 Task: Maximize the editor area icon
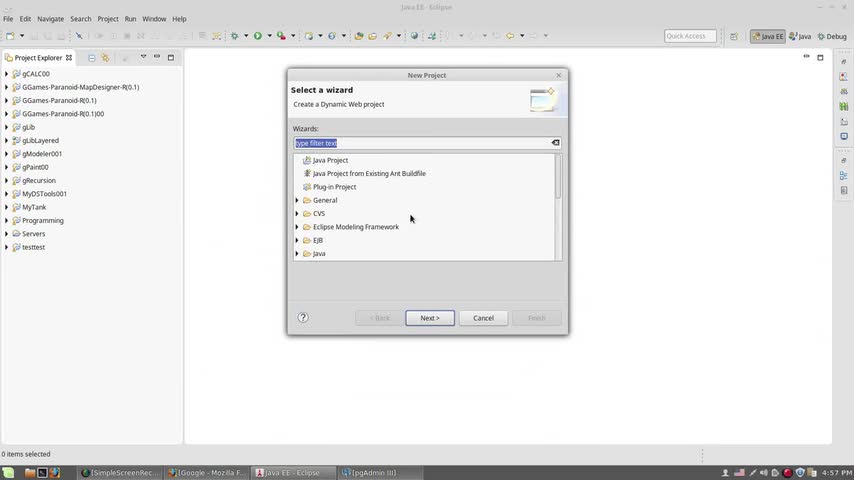(820, 57)
